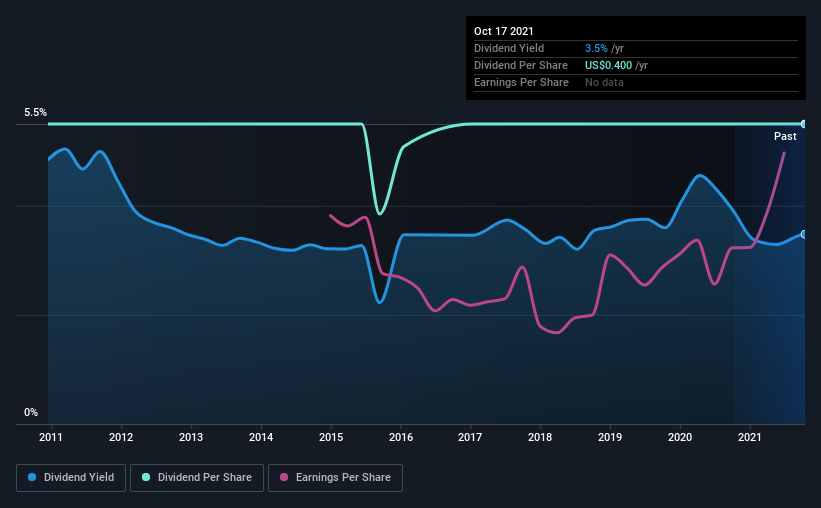Click the US$0.400 dividend per share value
The image size is (821, 508).
click(608, 65)
